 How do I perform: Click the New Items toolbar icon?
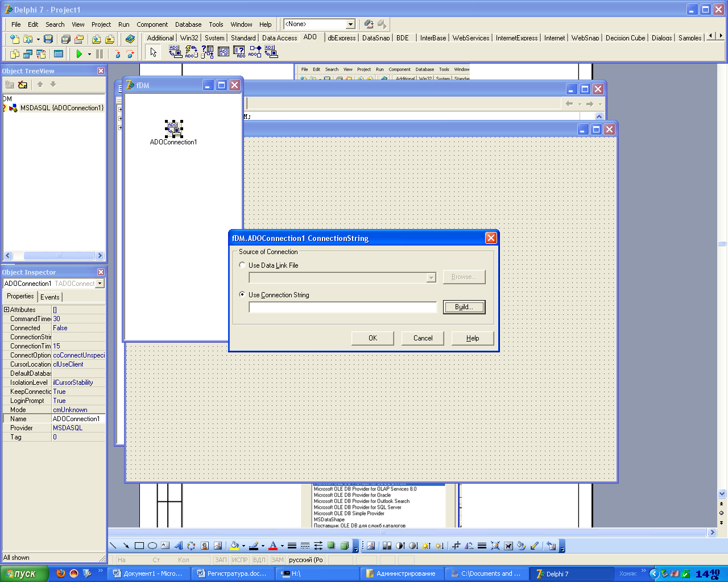click(x=14, y=39)
